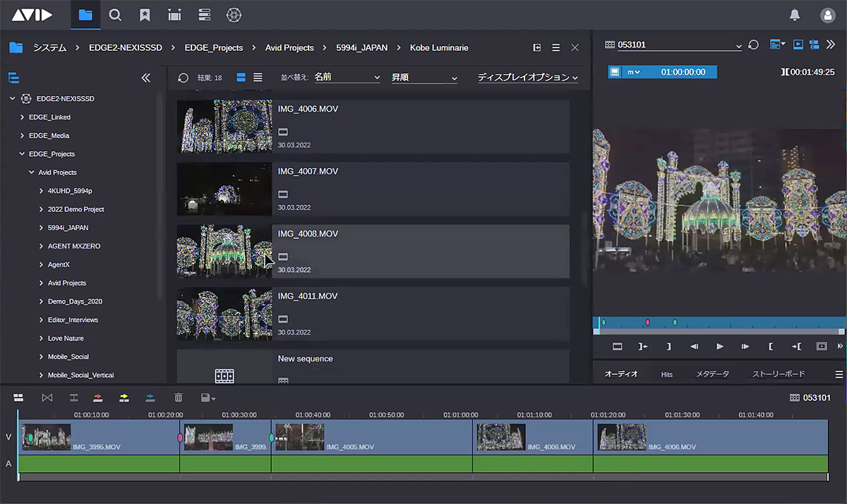The image size is (847, 504).
Task: Select the overwrite (red arrow) edit tool
Action: tap(99, 397)
